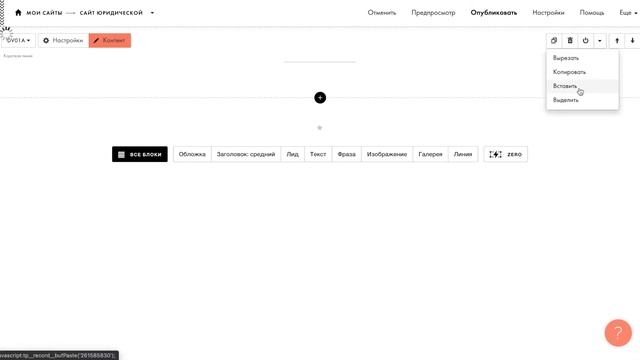Insert a Линия block
The image size is (640, 360).
click(x=463, y=154)
